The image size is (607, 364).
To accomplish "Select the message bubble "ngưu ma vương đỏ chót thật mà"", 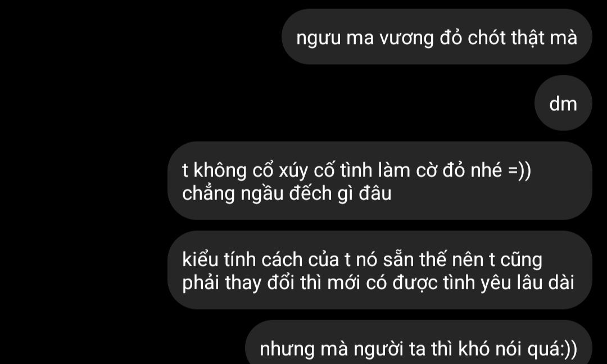I will click(x=437, y=37).
